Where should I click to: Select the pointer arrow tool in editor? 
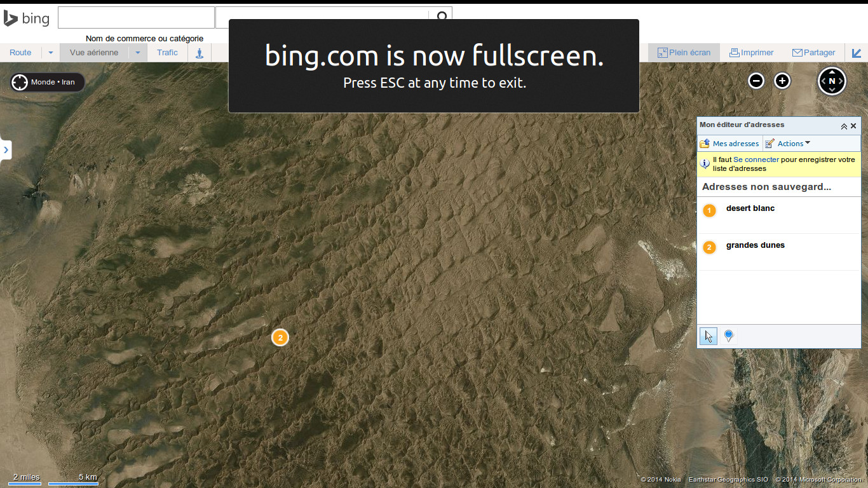tap(709, 336)
